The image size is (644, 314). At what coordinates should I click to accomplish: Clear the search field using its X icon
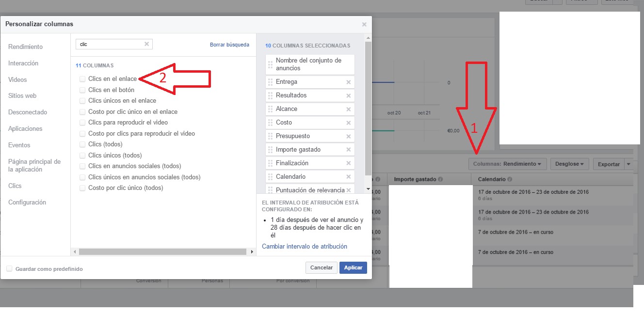(x=146, y=44)
